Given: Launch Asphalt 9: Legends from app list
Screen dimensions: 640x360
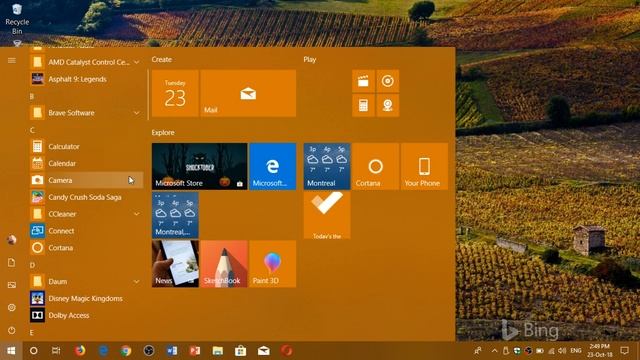Looking at the screenshot, I should point(87,79).
